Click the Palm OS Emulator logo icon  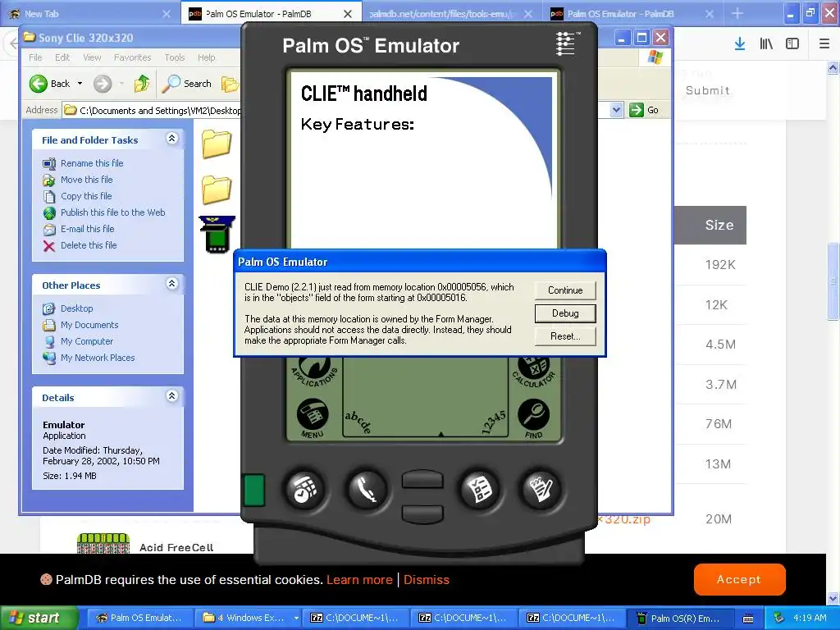pyautogui.click(x=566, y=44)
